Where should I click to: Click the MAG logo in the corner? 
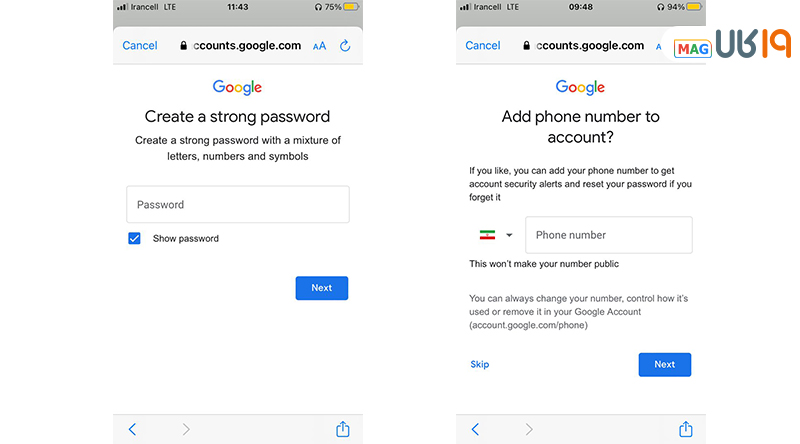692,48
